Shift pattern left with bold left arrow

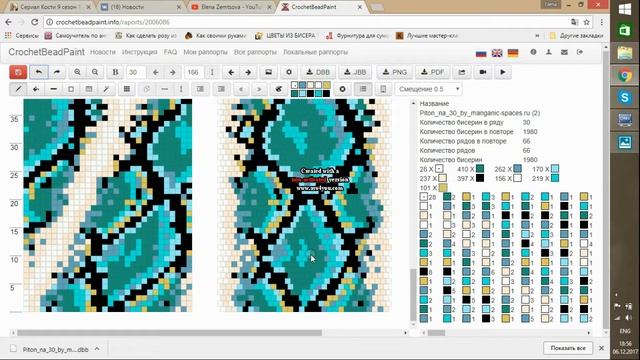point(231,72)
